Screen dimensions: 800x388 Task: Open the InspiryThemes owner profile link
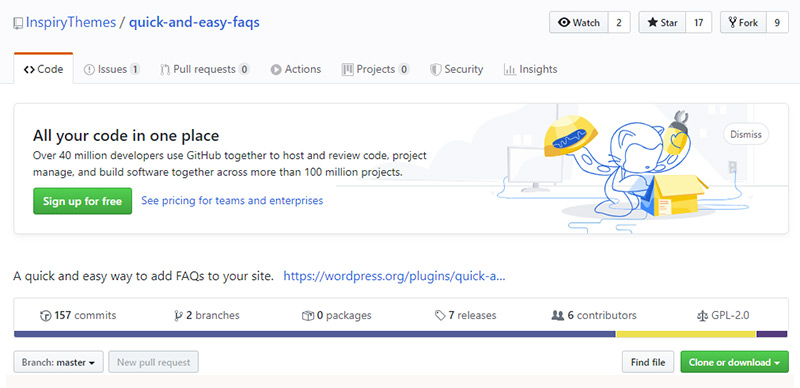pos(70,22)
